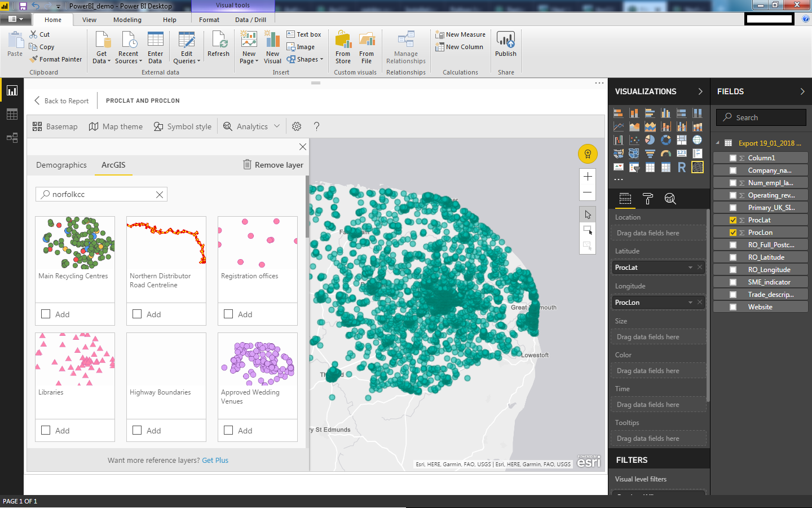Image resolution: width=812 pixels, height=508 pixels.
Task: Open the Map theme tool
Action: click(116, 126)
